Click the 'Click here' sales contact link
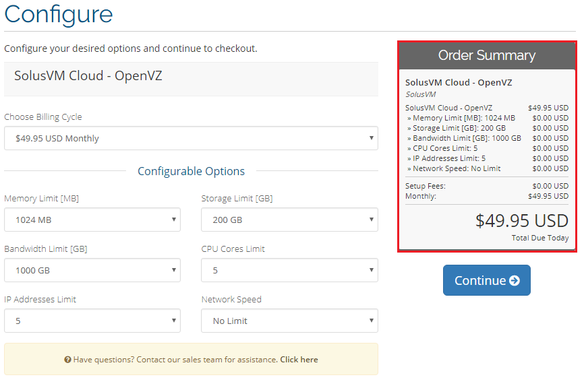584x392 pixels. 299,360
